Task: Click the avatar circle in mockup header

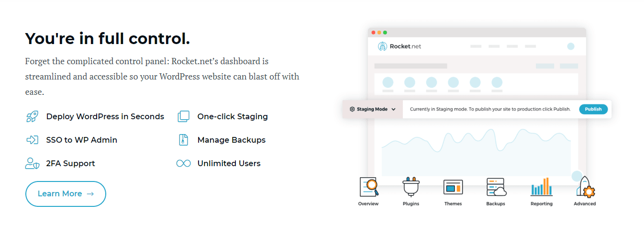Action: coord(570,46)
